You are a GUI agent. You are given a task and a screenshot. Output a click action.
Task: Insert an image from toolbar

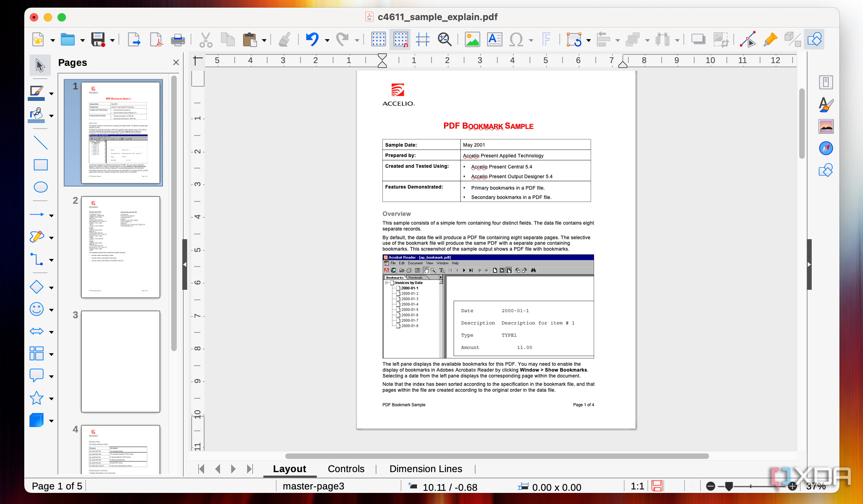click(472, 40)
